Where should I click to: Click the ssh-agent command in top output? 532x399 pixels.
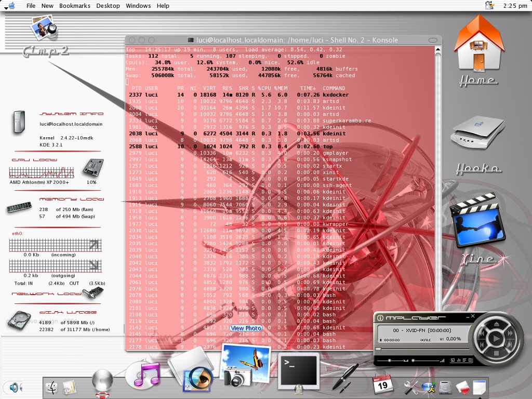pos(337,185)
